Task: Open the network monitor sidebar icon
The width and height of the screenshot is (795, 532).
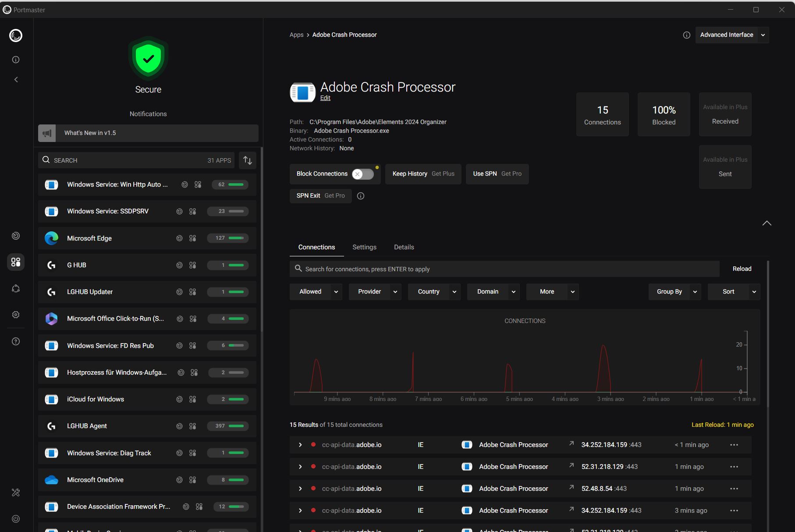Action: [x=16, y=236]
